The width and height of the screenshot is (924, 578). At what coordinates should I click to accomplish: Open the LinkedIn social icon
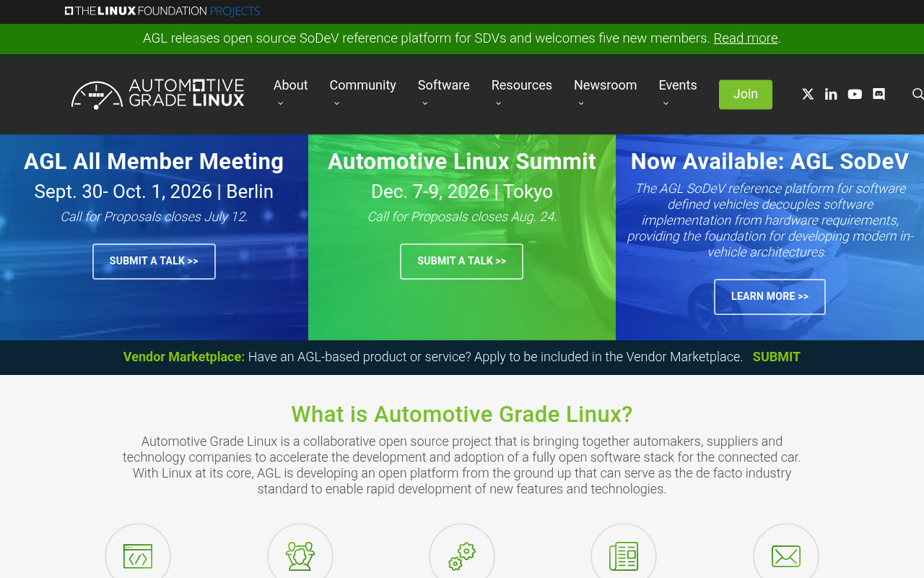tap(831, 94)
